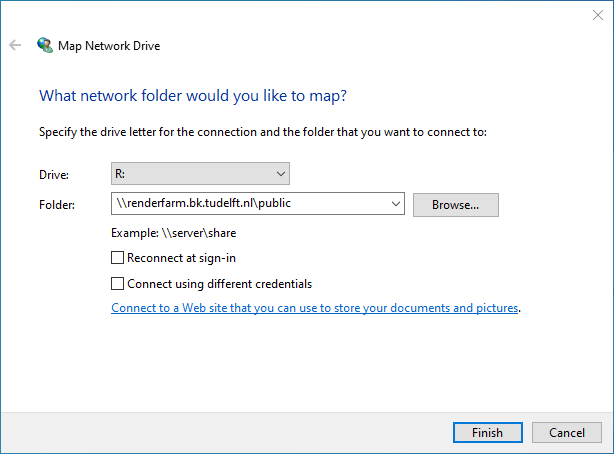This screenshot has height=454, width=614.
Task: Click the Map Network Drive globe icon
Action: click(x=45, y=45)
